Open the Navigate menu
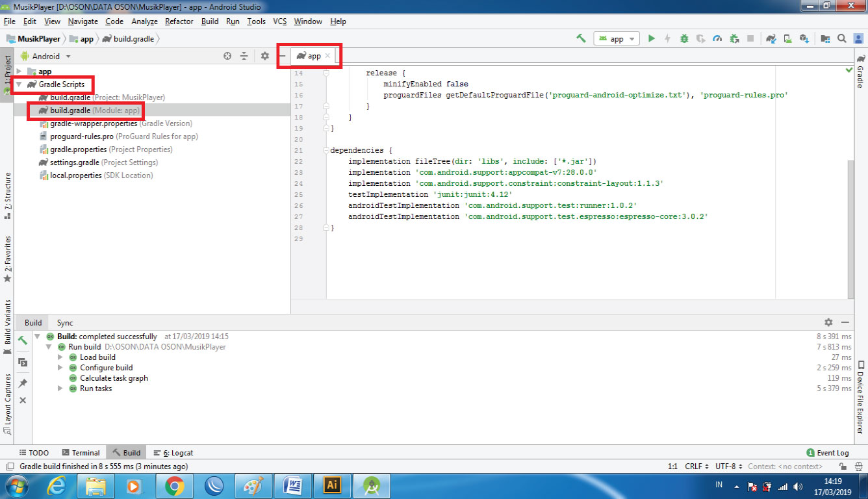The width and height of the screenshot is (868, 499). tap(83, 21)
